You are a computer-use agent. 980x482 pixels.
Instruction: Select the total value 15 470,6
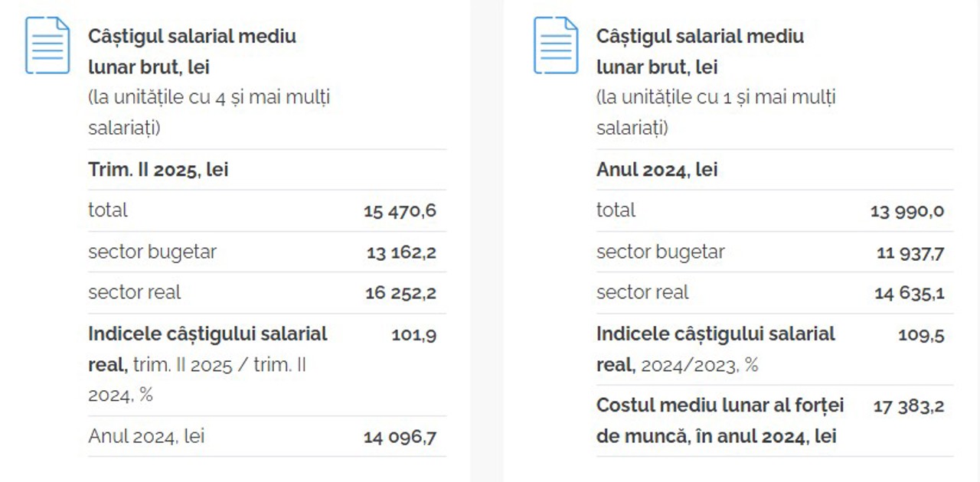400,210
